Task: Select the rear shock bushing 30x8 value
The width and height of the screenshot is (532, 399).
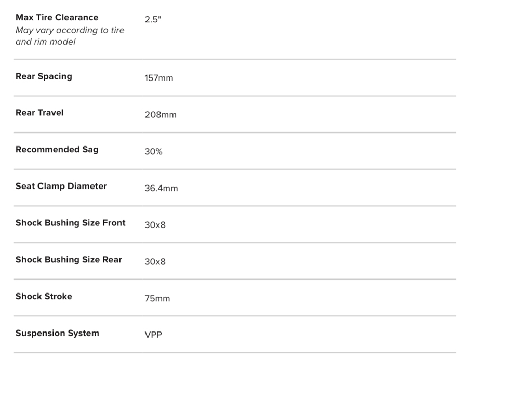Action: click(x=155, y=262)
